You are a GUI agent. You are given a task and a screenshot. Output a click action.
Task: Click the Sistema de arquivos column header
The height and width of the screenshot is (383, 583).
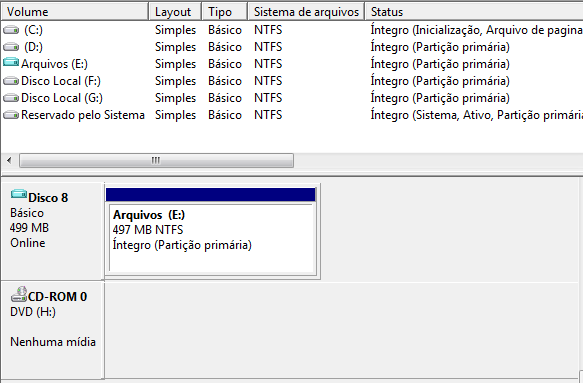pyautogui.click(x=306, y=12)
